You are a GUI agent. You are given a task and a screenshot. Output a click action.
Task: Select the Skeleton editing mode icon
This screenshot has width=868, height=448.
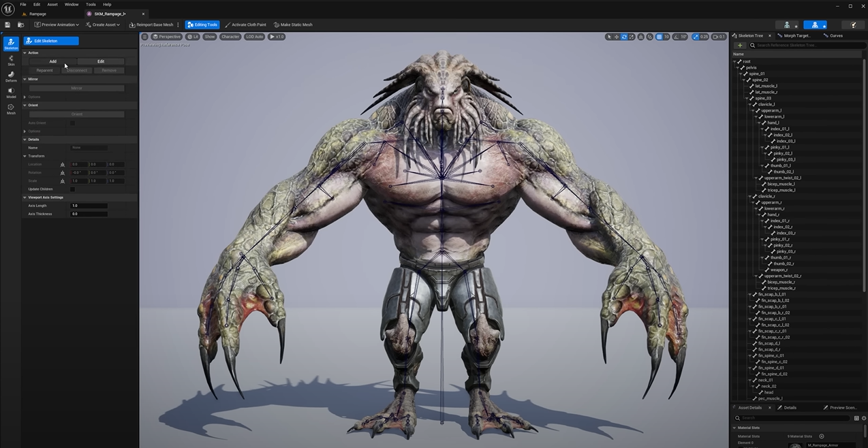click(x=11, y=44)
